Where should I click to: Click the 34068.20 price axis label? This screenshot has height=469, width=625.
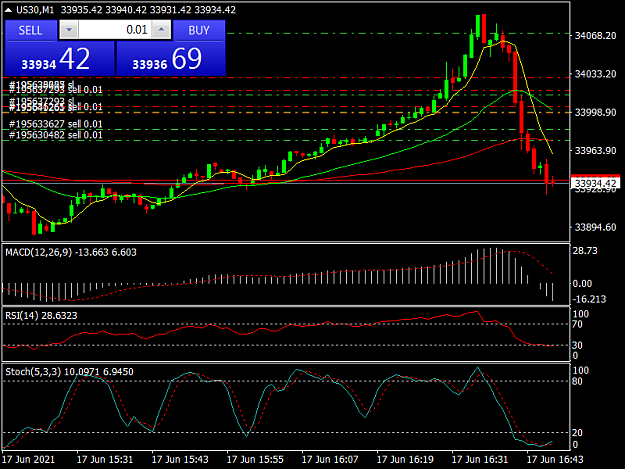[x=596, y=36]
